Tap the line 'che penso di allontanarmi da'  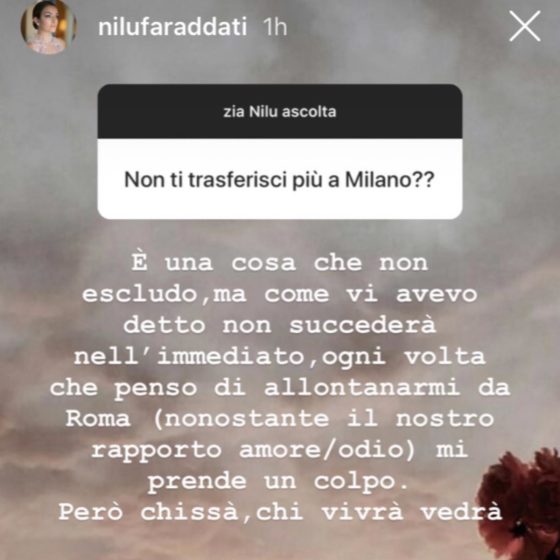pos(280,388)
